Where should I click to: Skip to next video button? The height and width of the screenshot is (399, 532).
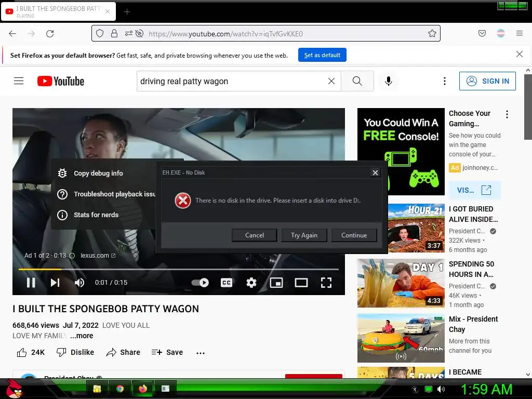tap(55, 282)
